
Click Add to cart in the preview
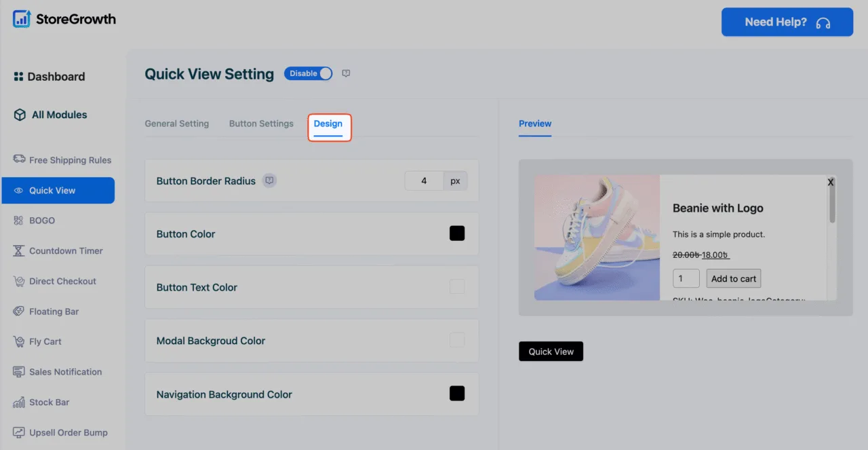tap(734, 279)
